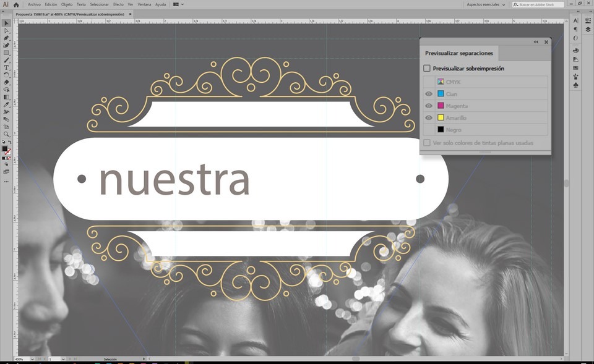Go to the Illustrator home screen
Image resolution: width=594 pixels, height=364 pixels.
16,4
